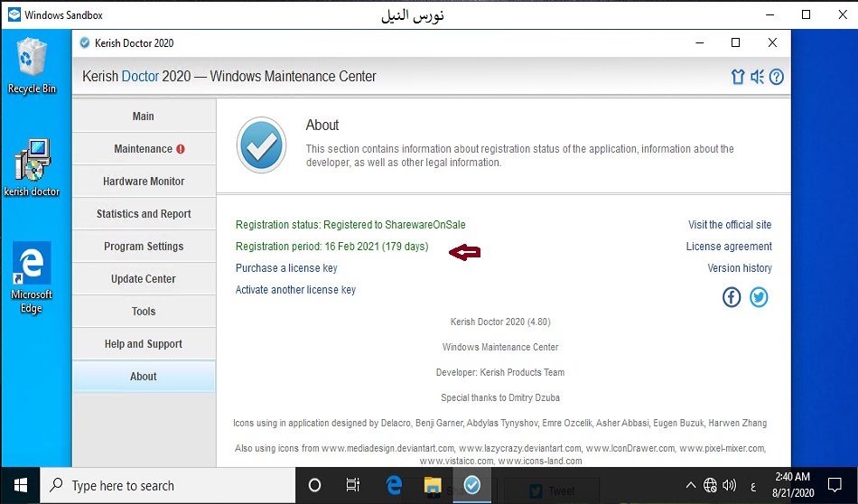The height and width of the screenshot is (504, 858).
Task: Go to Statistics and Report
Action: point(144,214)
